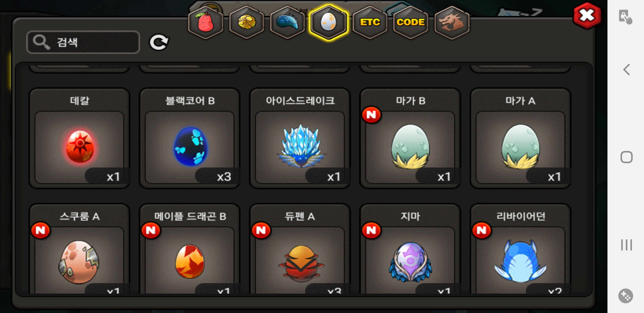Close the inventory with red X
This screenshot has height=313, width=644.
(587, 15)
